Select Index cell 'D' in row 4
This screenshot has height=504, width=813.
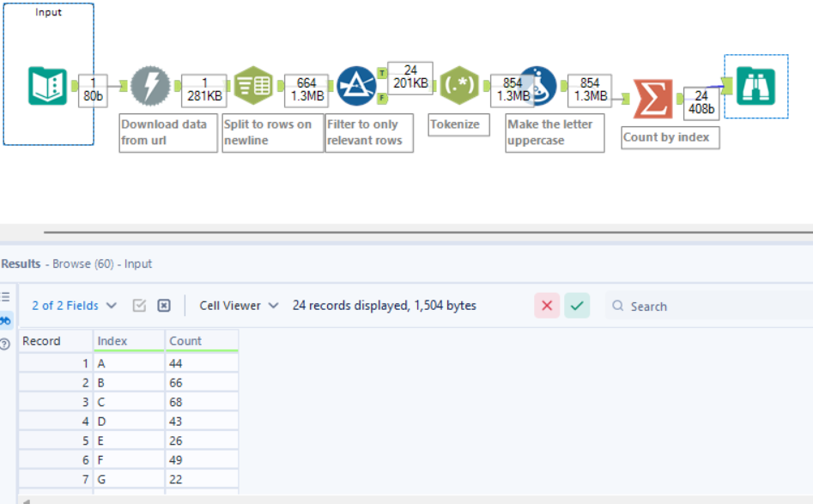tap(129, 421)
